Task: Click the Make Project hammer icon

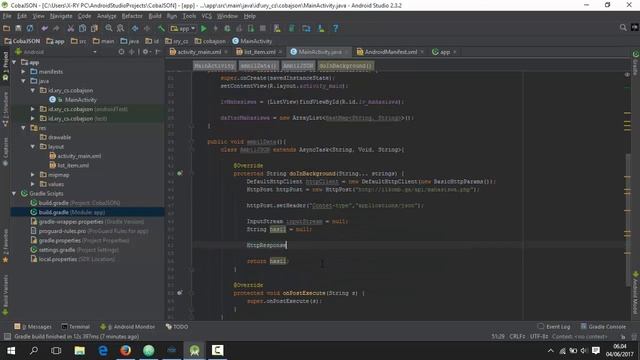Action: [161, 29]
